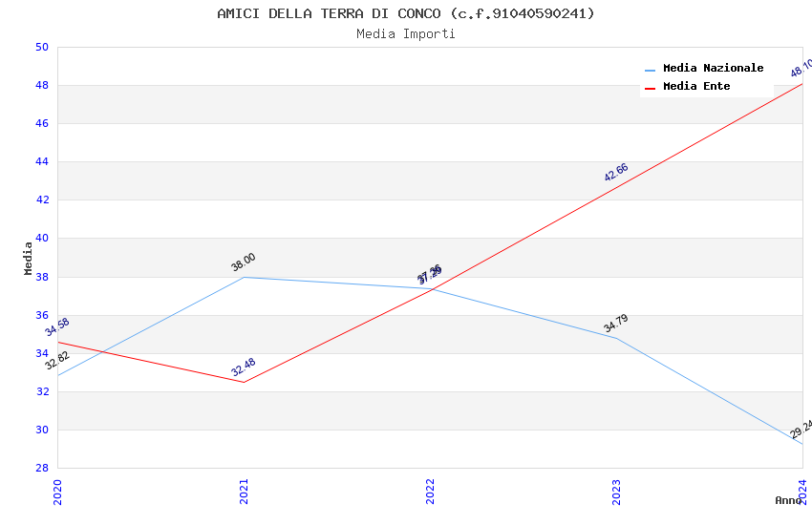Select the Media Ente legend label
The image size is (812, 525).
pos(696,87)
